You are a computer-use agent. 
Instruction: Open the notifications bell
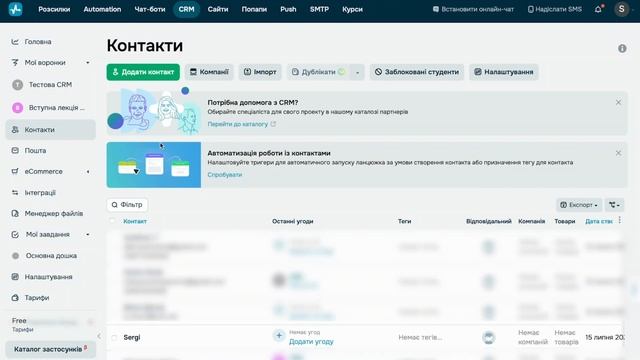[x=598, y=9]
